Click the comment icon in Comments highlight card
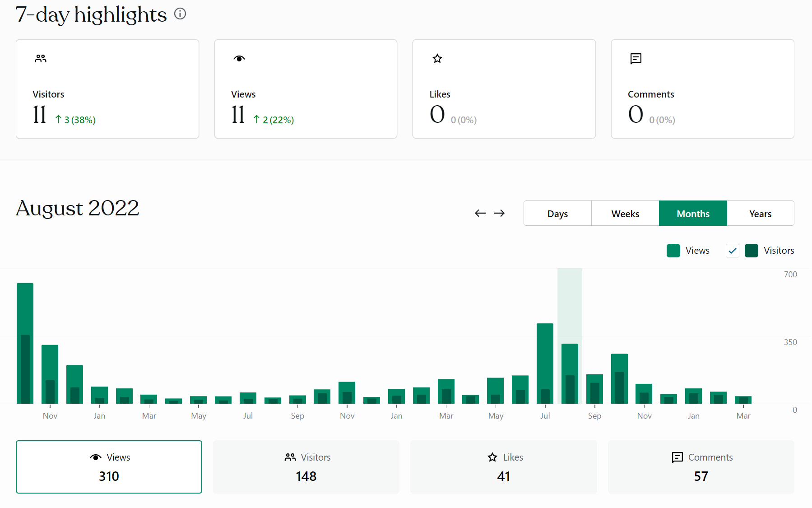 pyautogui.click(x=636, y=59)
